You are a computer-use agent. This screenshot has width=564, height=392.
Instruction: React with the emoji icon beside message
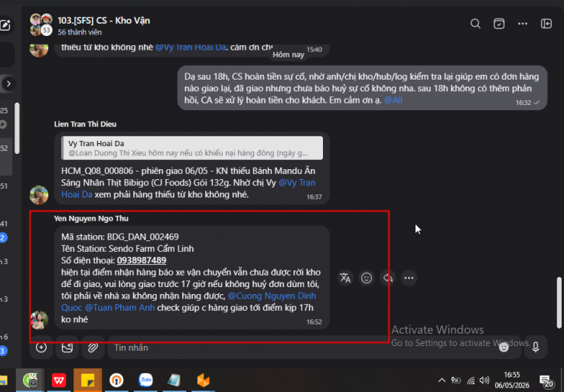click(x=367, y=278)
